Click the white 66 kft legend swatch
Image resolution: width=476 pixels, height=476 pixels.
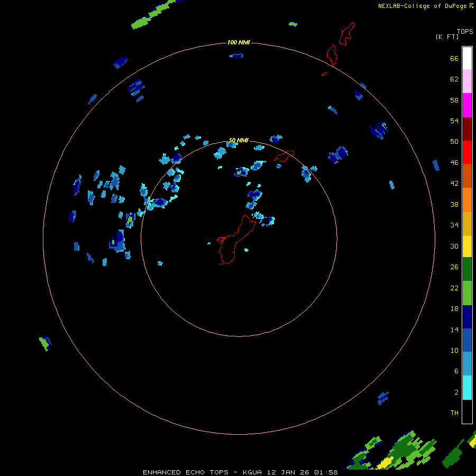467,58
